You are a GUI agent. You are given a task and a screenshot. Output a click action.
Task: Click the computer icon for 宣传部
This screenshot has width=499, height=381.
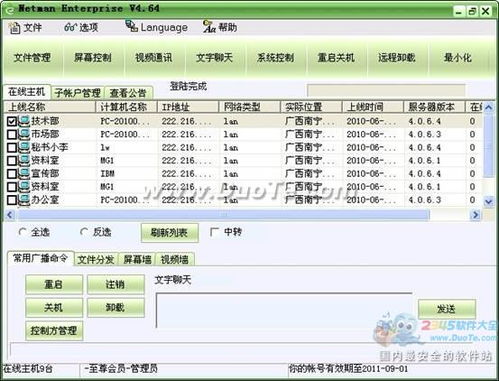[x=24, y=174]
